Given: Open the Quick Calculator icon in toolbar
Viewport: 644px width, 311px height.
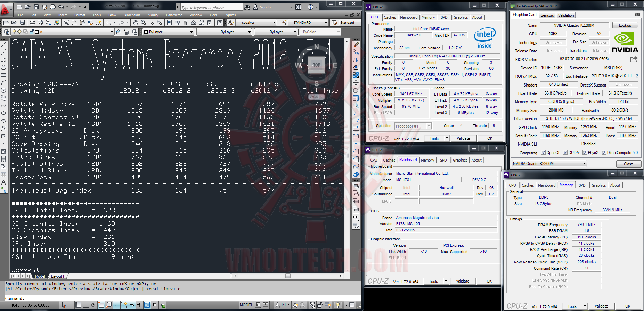Looking at the screenshot, I should pyautogui.click(x=210, y=23).
